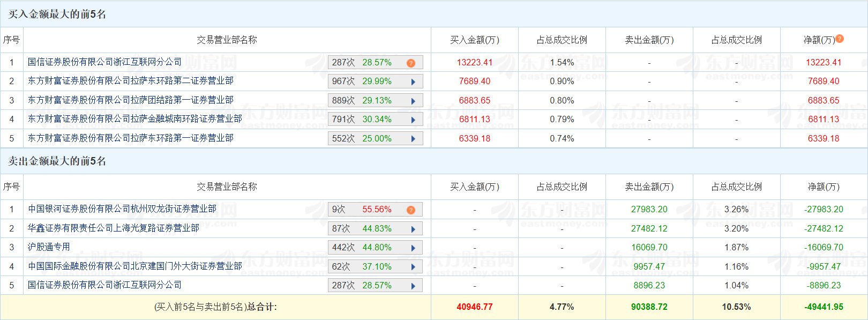The width and height of the screenshot is (868, 320).
Task: Click the total ratio 10.53%
Action: coord(736,307)
